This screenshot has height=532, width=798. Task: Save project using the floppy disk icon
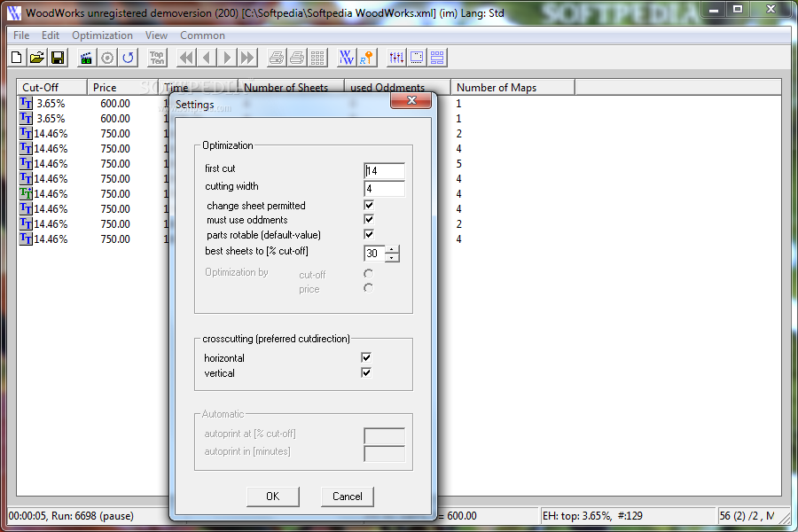pyautogui.click(x=58, y=58)
